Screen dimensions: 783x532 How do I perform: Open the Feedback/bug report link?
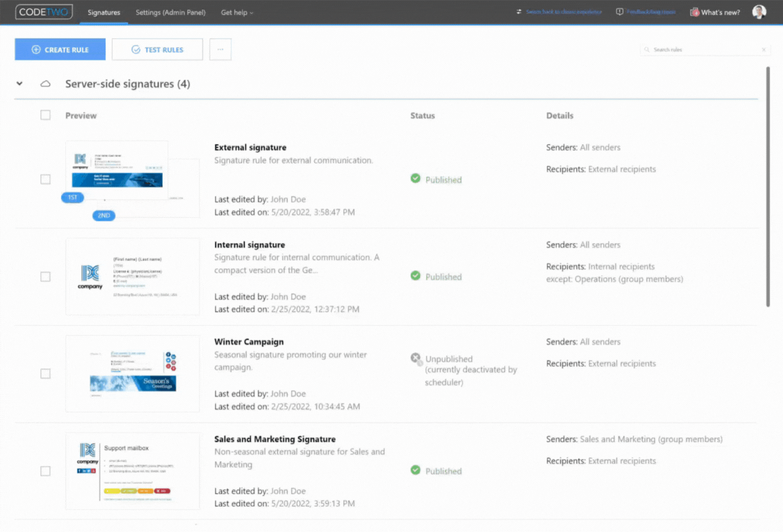pyautogui.click(x=651, y=12)
